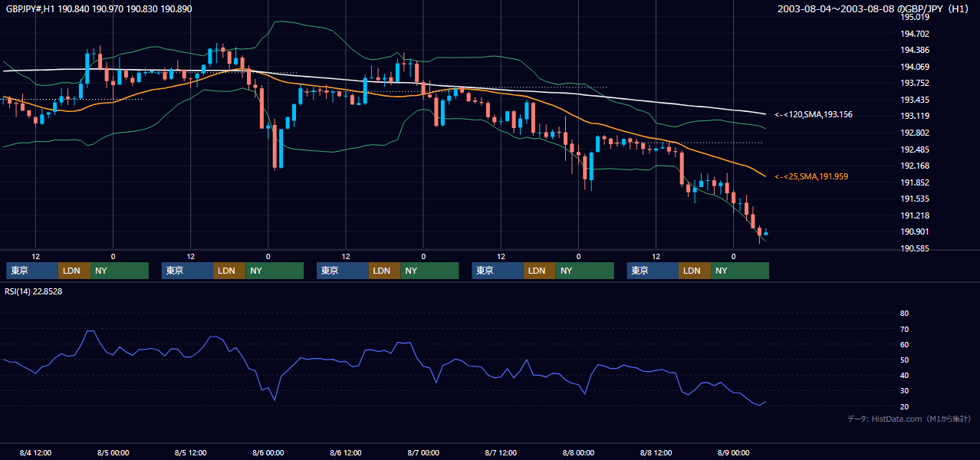The height and width of the screenshot is (460, 980).
Task: Click the 8/8 12:00 time axis label
Action: (656, 453)
